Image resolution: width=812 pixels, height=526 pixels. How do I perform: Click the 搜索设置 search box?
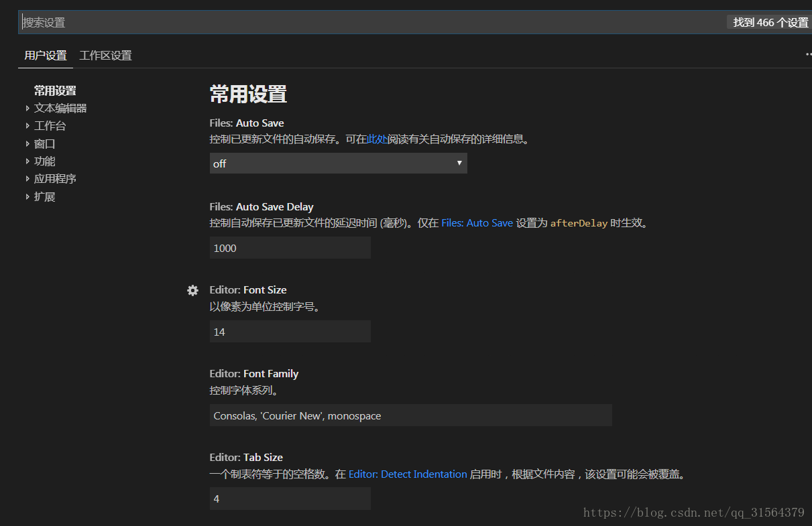(268, 21)
